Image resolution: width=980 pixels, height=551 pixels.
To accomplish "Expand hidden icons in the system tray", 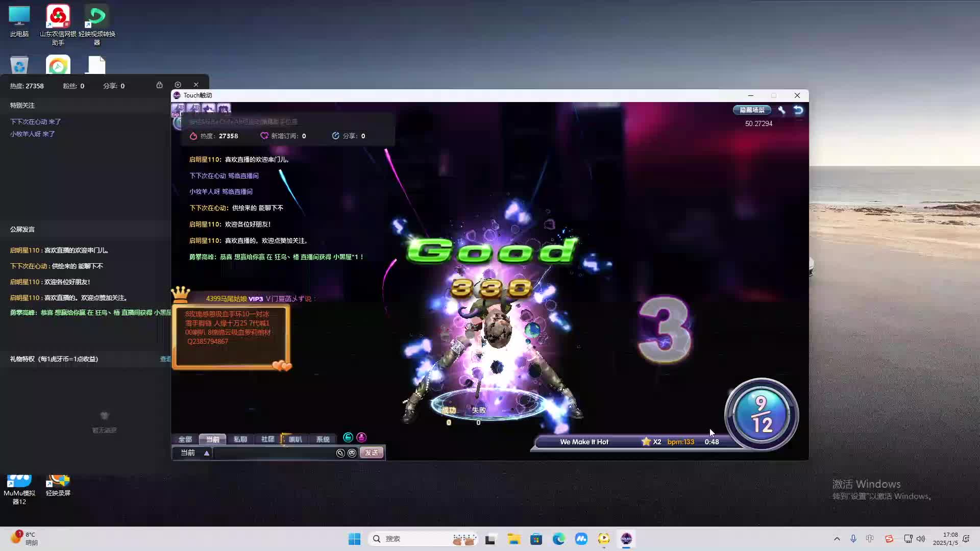I will [x=837, y=539].
